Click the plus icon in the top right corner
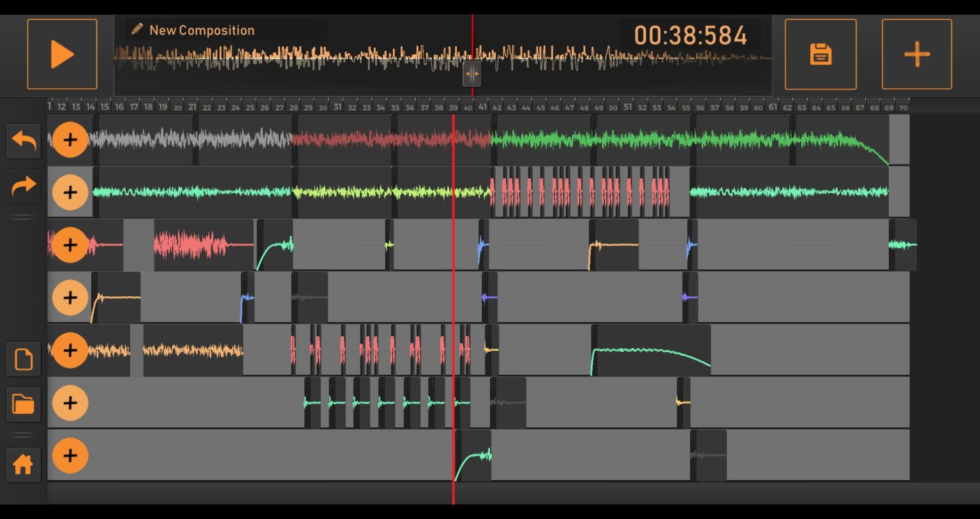The height and width of the screenshot is (519, 980). pyautogui.click(x=916, y=54)
